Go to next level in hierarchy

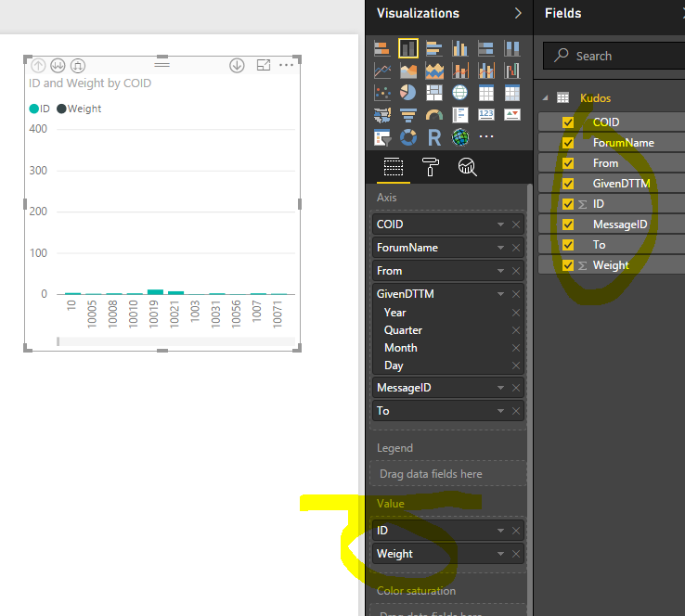(58, 66)
